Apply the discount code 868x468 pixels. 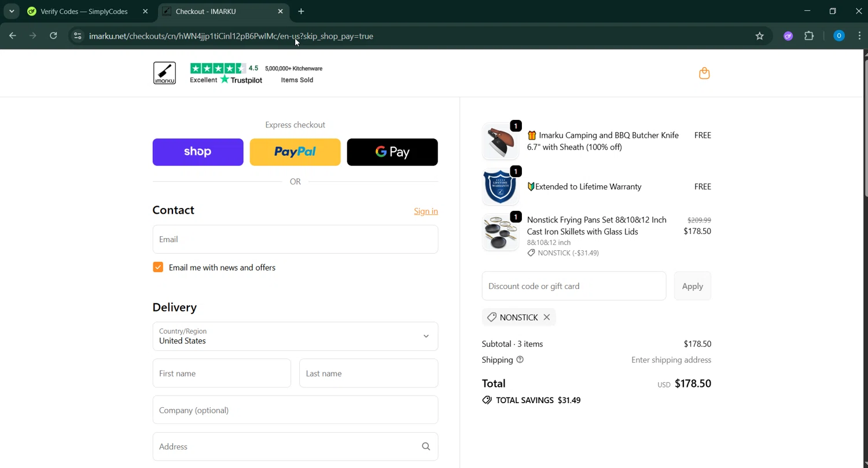click(693, 286)
